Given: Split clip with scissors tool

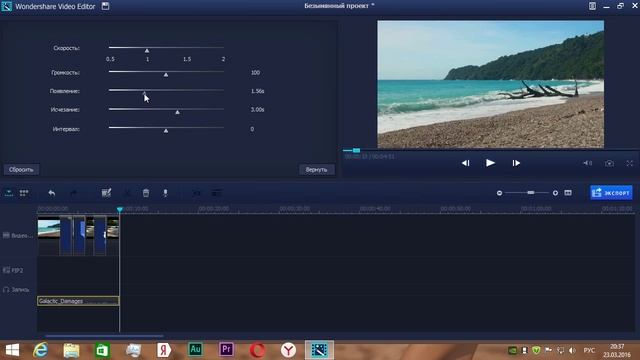Looking at the screenshot, I should tap(127, 193).
